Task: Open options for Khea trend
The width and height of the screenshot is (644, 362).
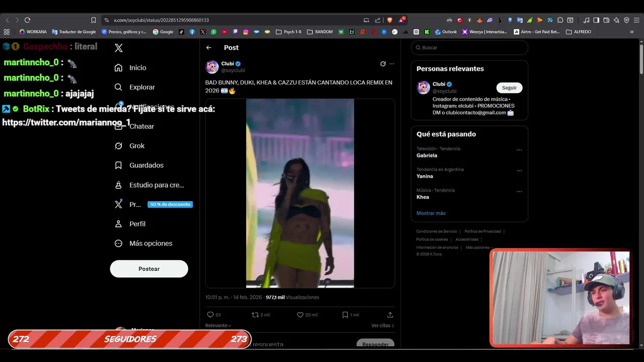Action: (x=519, y=192)
